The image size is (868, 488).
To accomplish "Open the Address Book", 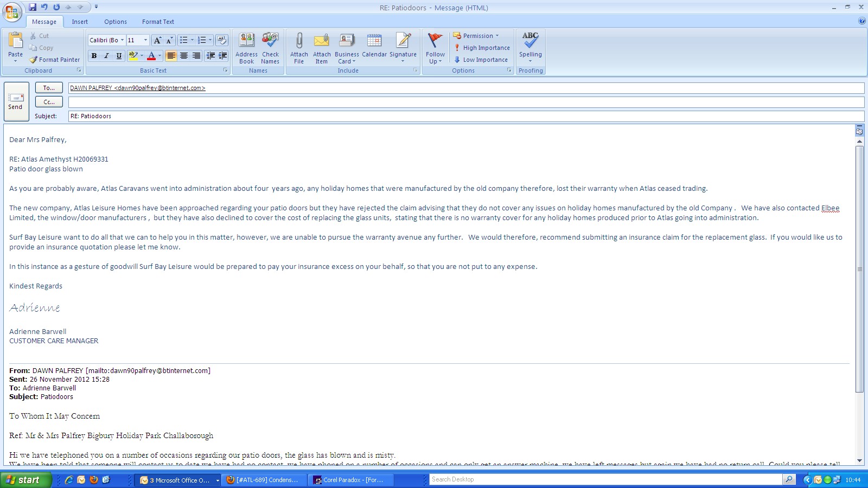I will [246, 48].
